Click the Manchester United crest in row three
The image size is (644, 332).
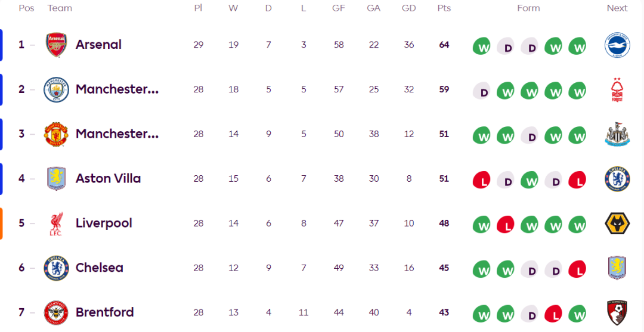click(57, 134)
